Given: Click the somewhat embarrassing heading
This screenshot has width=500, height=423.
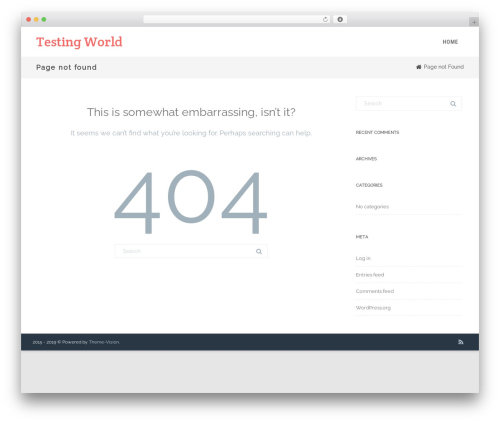Looking at the screenshot, I should click(191, 112).
